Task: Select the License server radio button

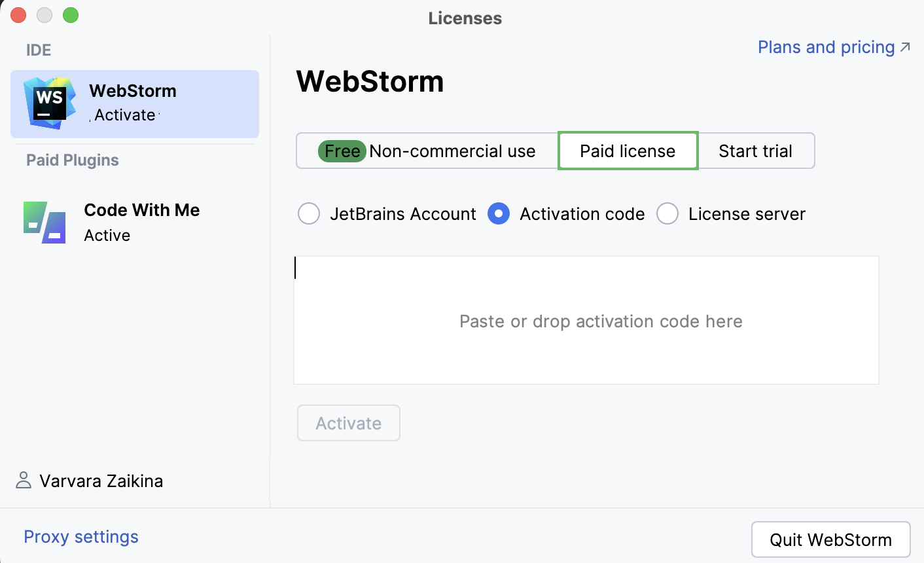Action: click(x=667, y=213)
